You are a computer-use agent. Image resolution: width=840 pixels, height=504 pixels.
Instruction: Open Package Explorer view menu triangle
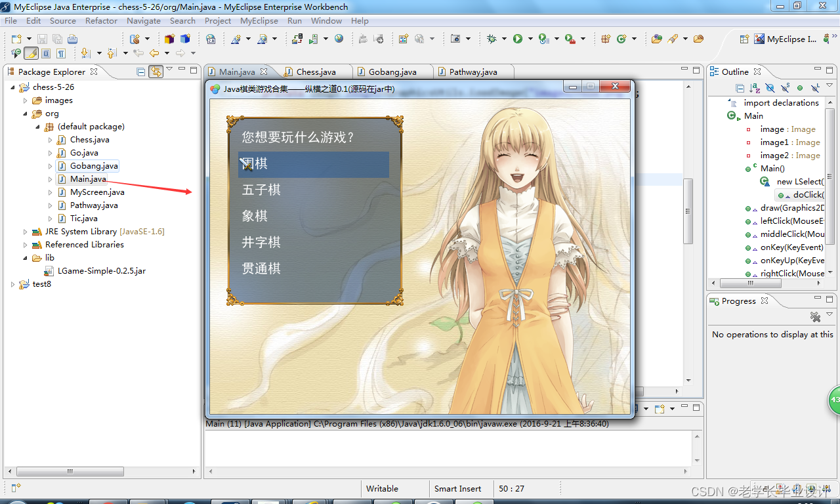click(169, 70)
